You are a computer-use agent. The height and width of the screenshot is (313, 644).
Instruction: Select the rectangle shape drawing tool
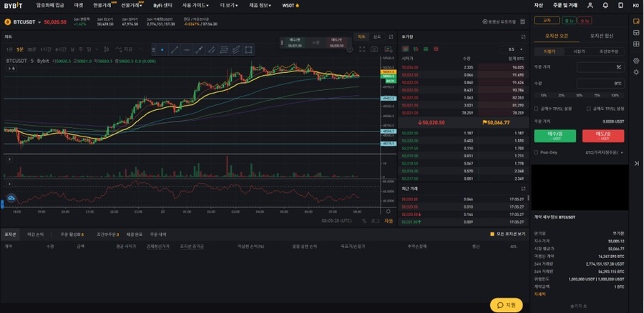tap(248, 49)
